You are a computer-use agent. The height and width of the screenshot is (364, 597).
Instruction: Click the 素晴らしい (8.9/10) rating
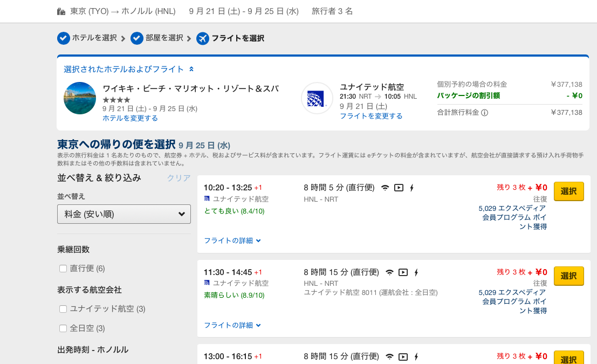(234, 295)
